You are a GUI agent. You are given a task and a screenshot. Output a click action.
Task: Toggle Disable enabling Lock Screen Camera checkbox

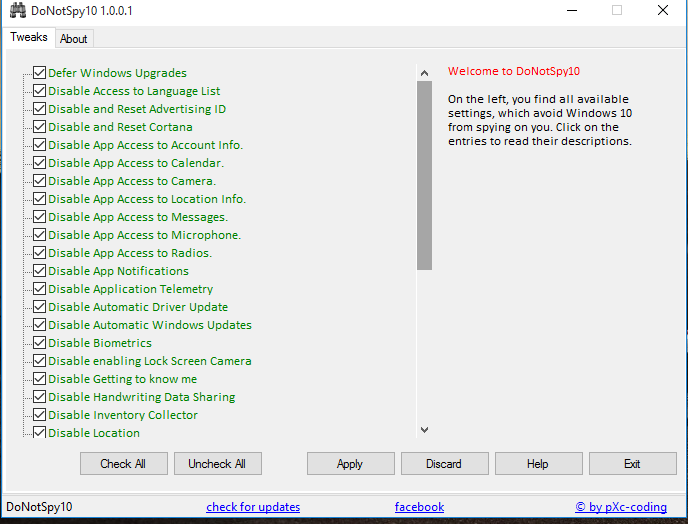point(39,360)
